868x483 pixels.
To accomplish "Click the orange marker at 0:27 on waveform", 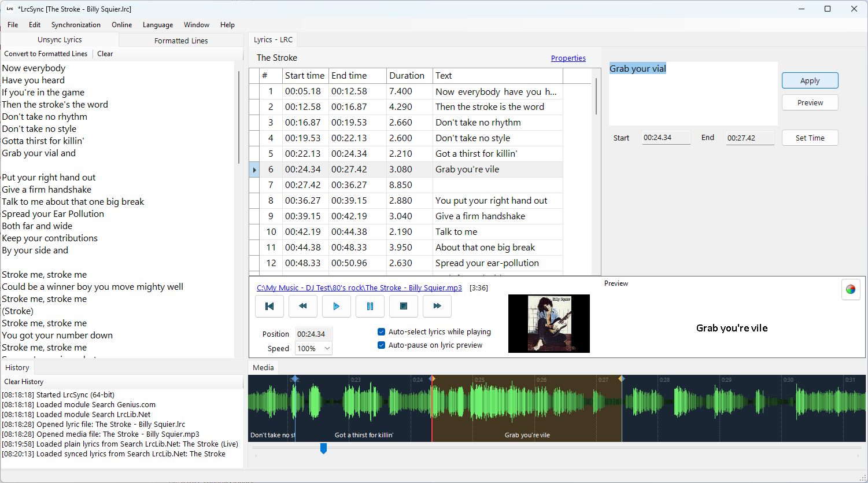I will [622, 379].
